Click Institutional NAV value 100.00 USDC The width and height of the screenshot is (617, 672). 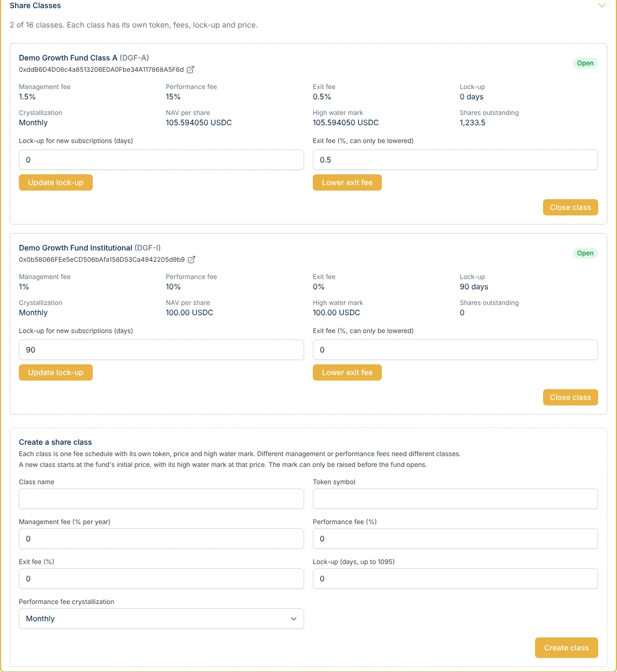coord(189,313)
